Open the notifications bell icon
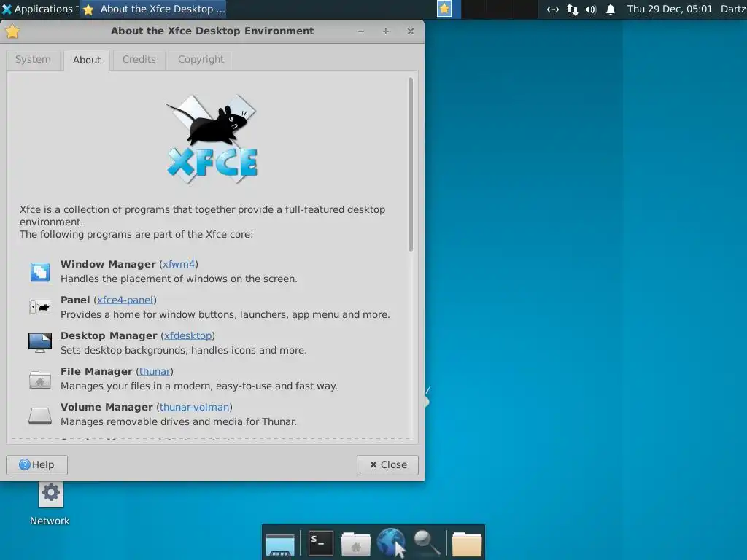 611,9
